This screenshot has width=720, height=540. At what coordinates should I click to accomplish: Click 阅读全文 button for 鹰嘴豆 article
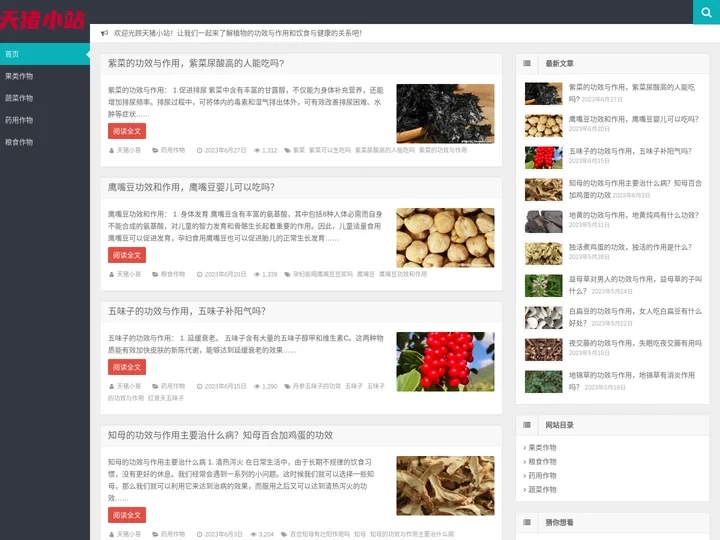(127, 255)
